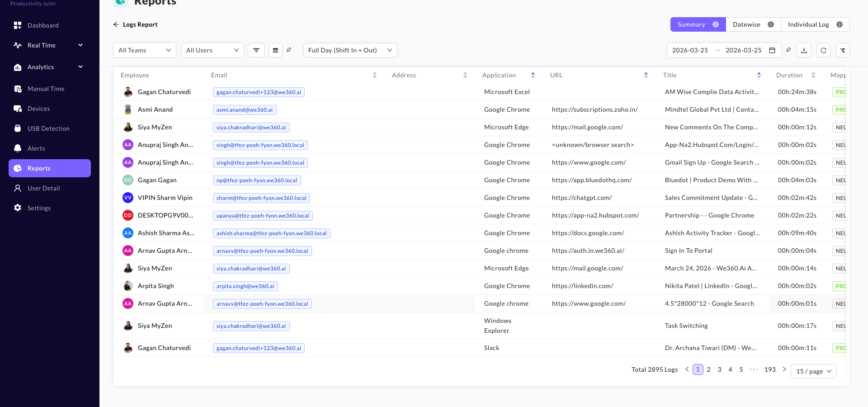Image resolution: width=868 pixels, height=407 pixels.
Task: Sort the Application column
Action: (533, 75)
